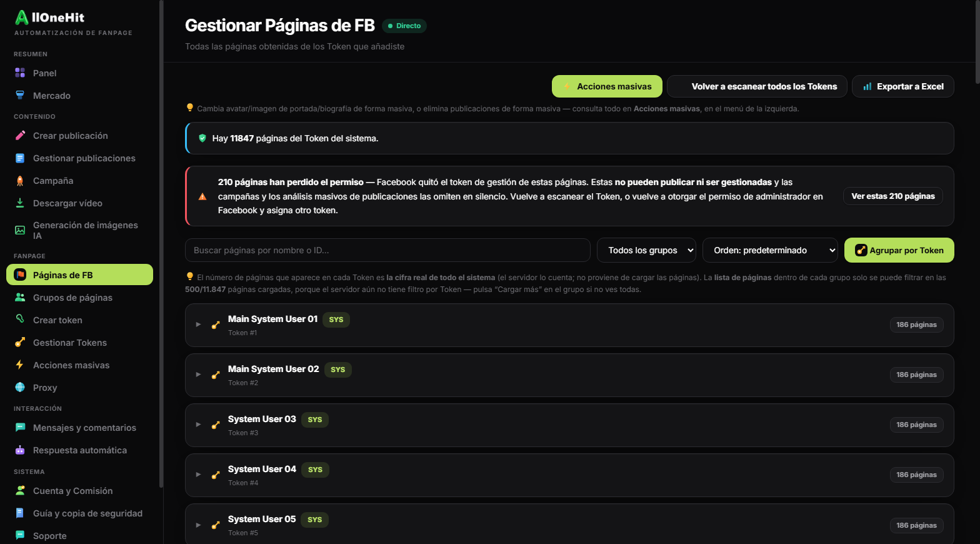980x544 pixels.
Task: Expand the System User 03 token group
Action: [x=198, y=425]
